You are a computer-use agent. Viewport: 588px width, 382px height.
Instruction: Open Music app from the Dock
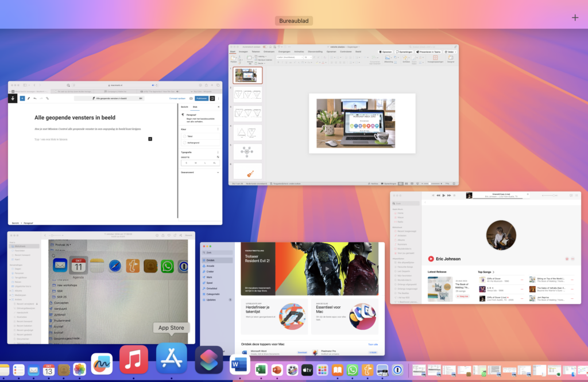click(133, 360)
